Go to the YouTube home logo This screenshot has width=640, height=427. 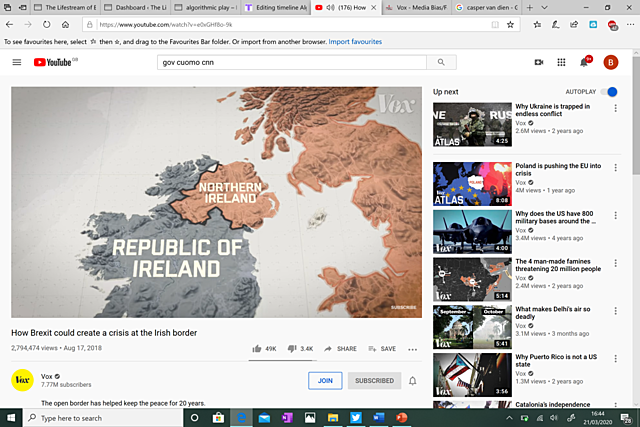[52, 62]
